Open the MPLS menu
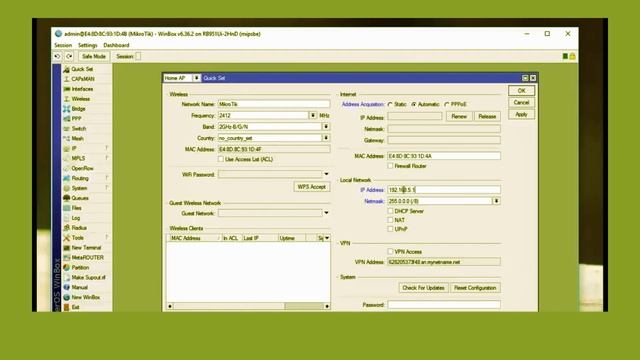Screen dimensions: 640x360 click(x=78, y=158)
